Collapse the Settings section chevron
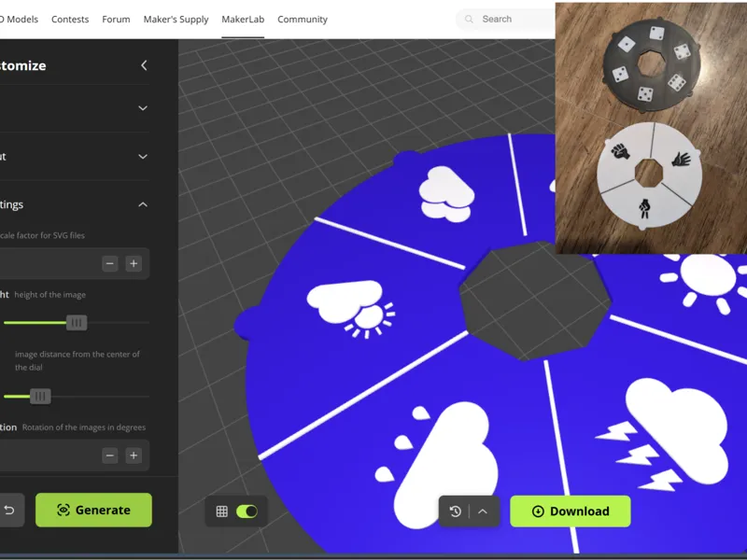747x560 pixels. (x=143, y=204)
